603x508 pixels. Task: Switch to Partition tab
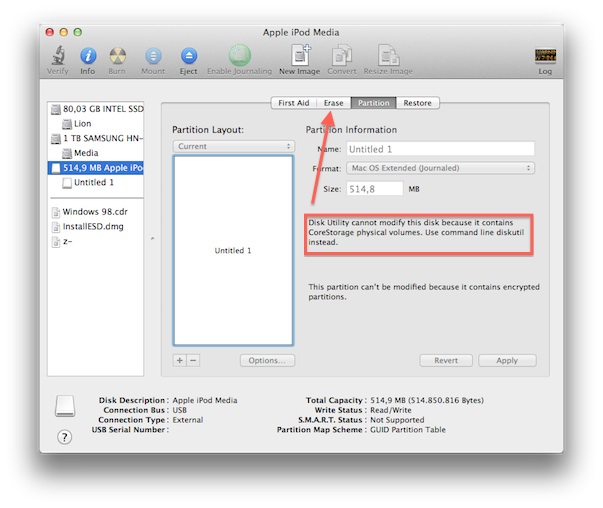(x=373, y=103)
